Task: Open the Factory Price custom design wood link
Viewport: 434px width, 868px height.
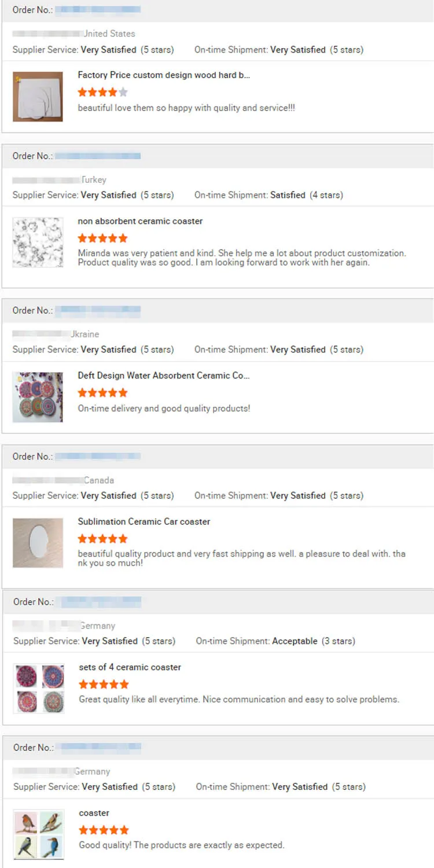Action: 164,75
